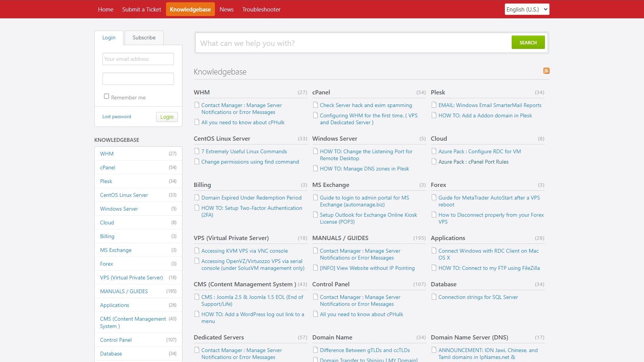This screenshot has height=362, width=644.
Task: Click document icon beside View Website without IP Pointing
Action: (x=315, y=268)
